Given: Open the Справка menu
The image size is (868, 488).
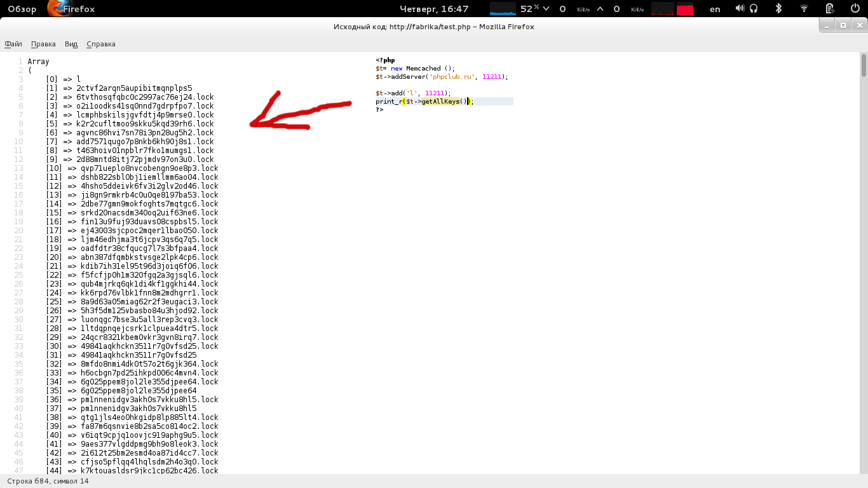Looking at the screenshot, I should click(101, 44).
